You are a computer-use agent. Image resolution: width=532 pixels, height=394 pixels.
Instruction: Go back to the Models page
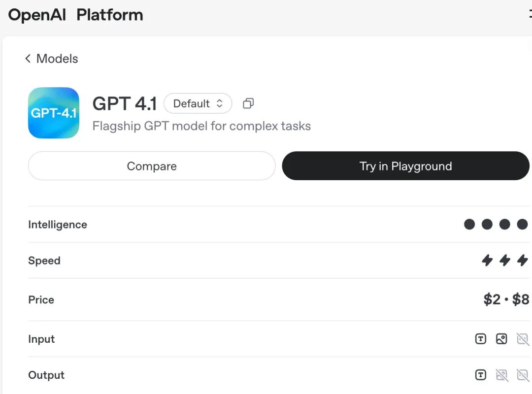pos(52,59)
